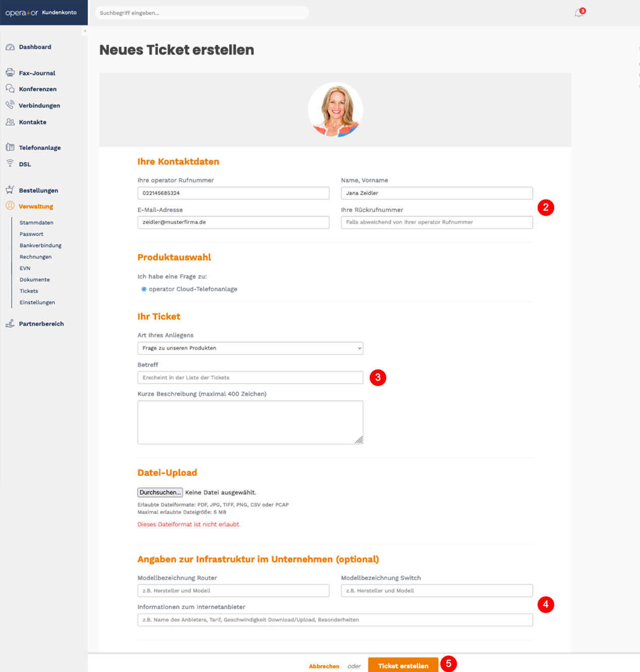Click the Name, Vorname field

point(437,193)
